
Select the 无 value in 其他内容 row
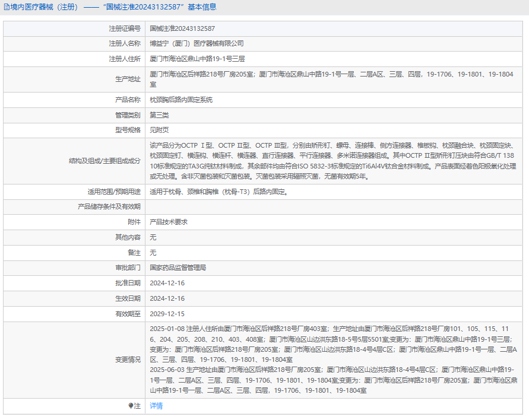153,237
